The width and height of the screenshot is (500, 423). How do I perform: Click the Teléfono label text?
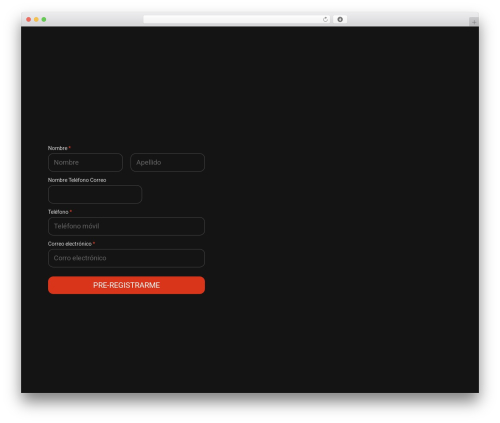click(58, 212)
